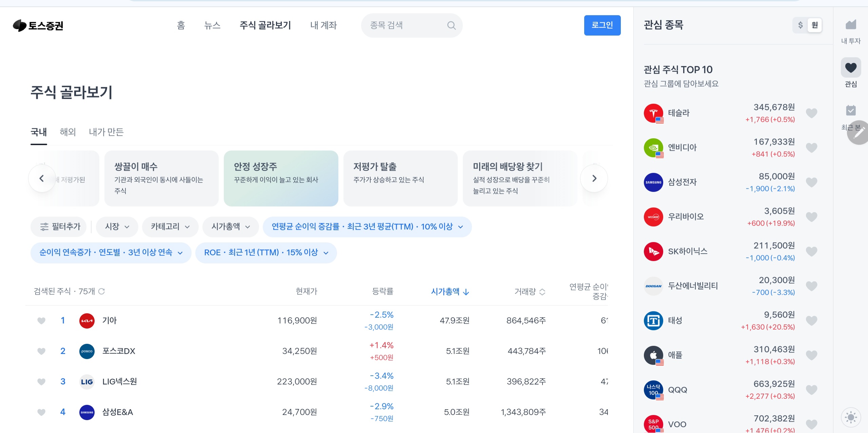
Task: Favorite 기아 row with heart
Action: [41, 321]
